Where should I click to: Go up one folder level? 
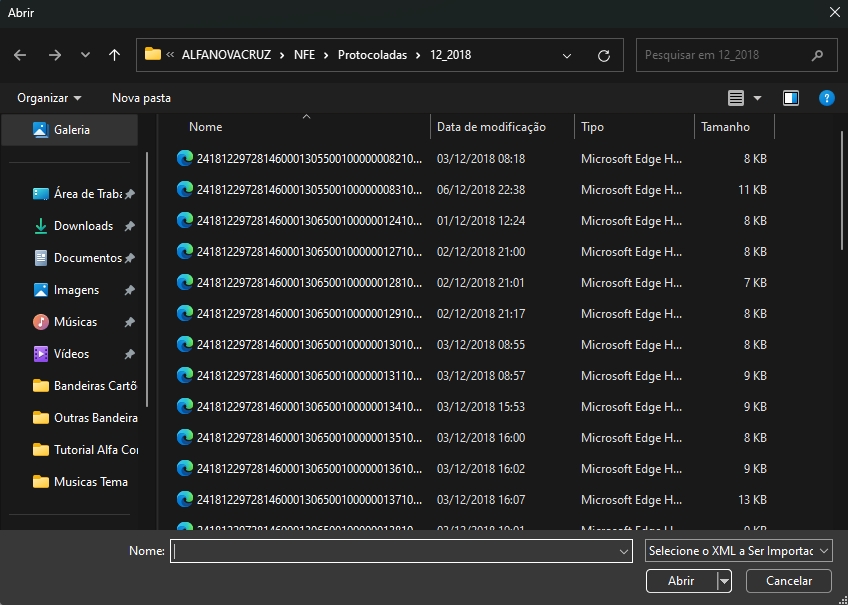114,55
